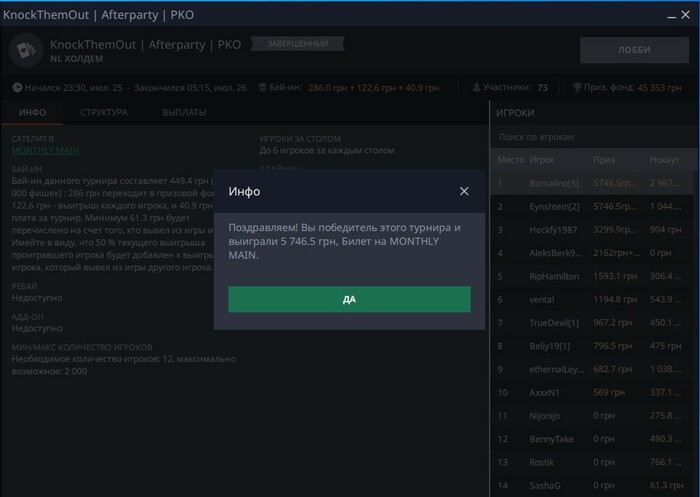
Task: Open the ЛОББИ button
Action: (x=634, y=50)
